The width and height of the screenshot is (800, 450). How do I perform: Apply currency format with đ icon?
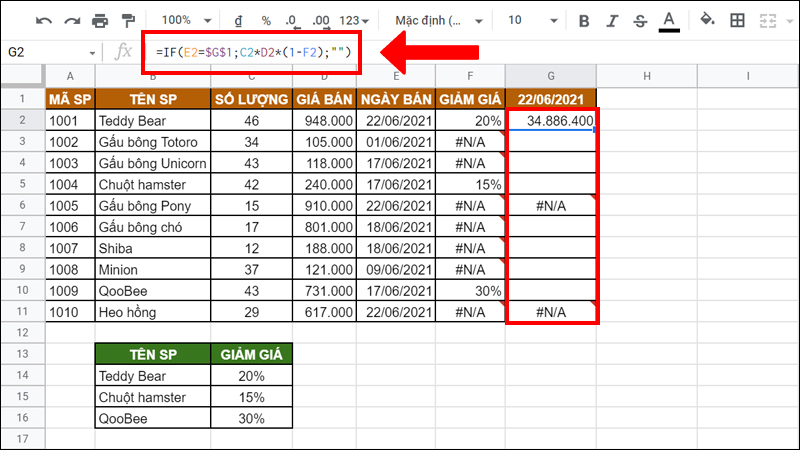coord(238,21)
